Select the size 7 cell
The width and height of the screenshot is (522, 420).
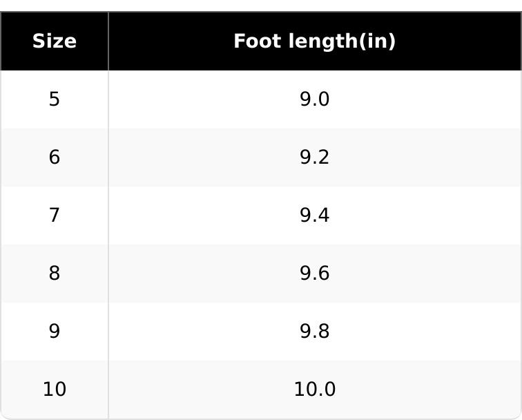[x=55, y=215]
